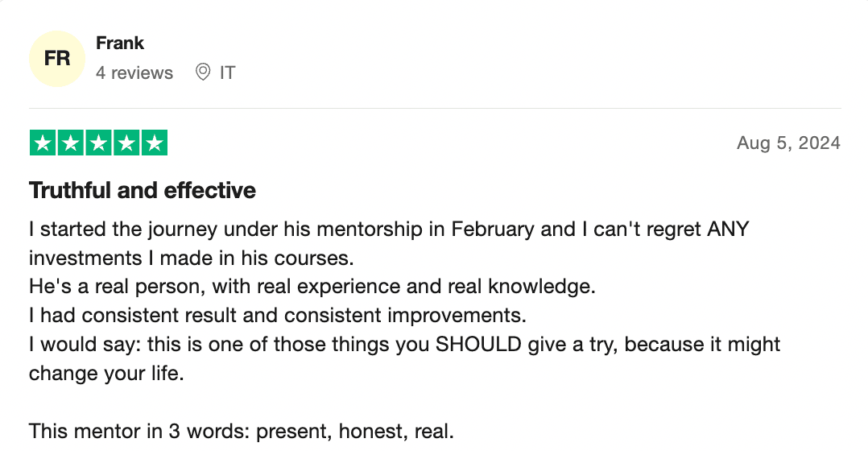Click the "I had consistent result" sentence

[277, 315]
